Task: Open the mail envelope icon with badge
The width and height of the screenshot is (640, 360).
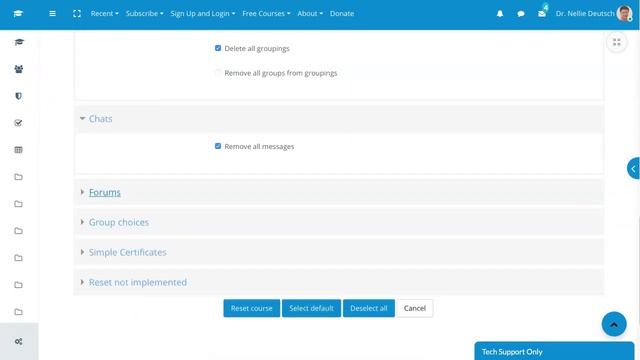Action: (542, 13)
